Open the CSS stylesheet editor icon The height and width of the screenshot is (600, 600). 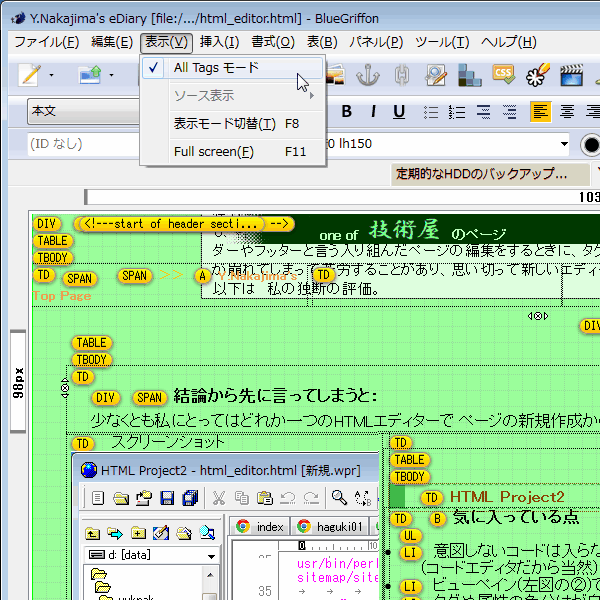coord(505,75)
